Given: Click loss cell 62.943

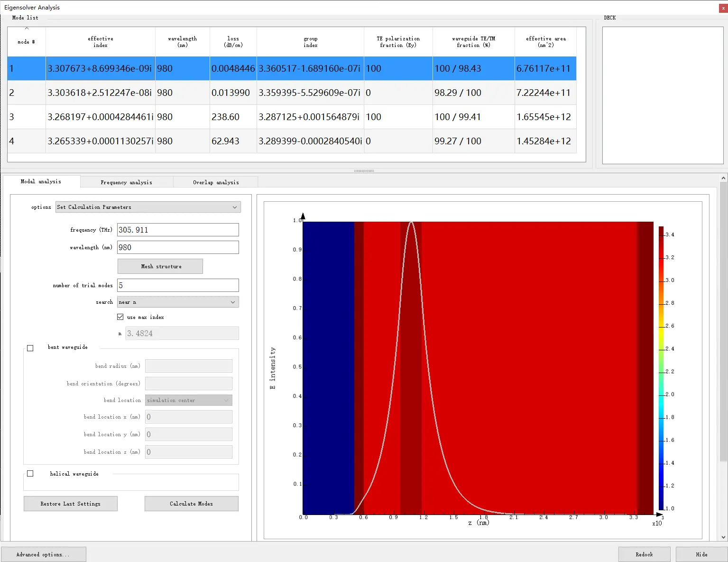Looking at the screenshot, I should click(x=233, y=141).
